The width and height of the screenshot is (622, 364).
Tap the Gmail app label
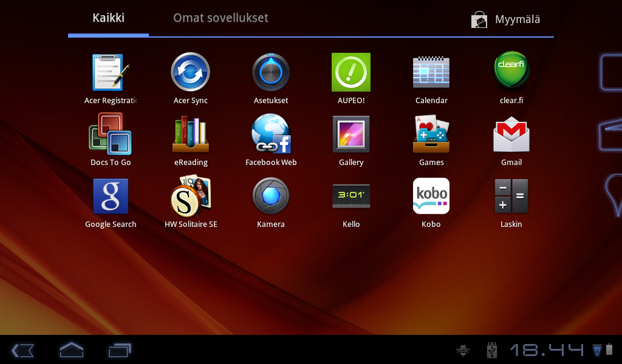click(x=511, y=163)
